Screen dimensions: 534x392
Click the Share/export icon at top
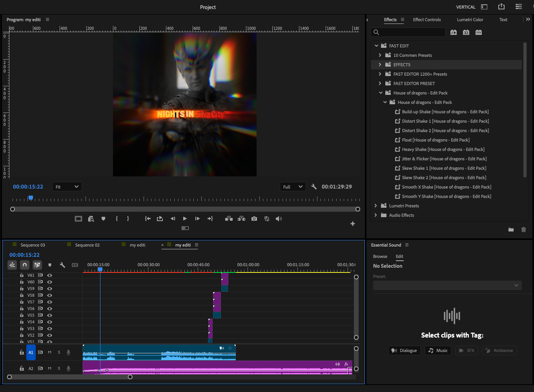pyautogui.click(x=501, y=7)
